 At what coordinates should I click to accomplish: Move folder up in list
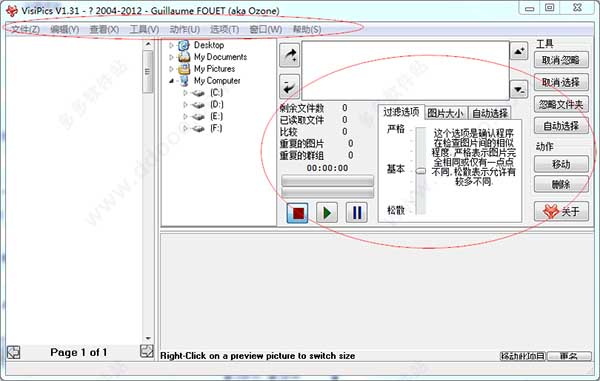pos(519,51)
